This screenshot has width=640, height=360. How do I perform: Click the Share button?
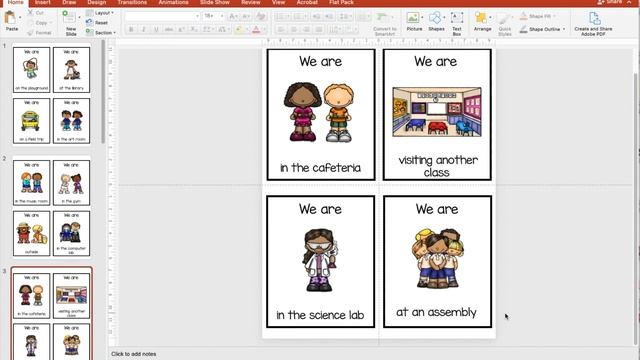click(x=609, y=2)
